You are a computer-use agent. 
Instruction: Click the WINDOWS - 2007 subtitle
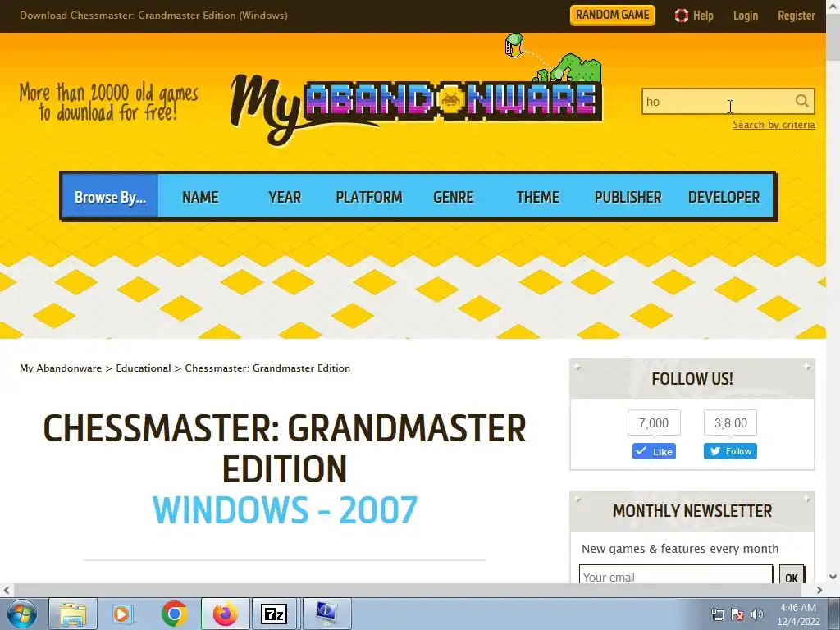tap(285, 509)
